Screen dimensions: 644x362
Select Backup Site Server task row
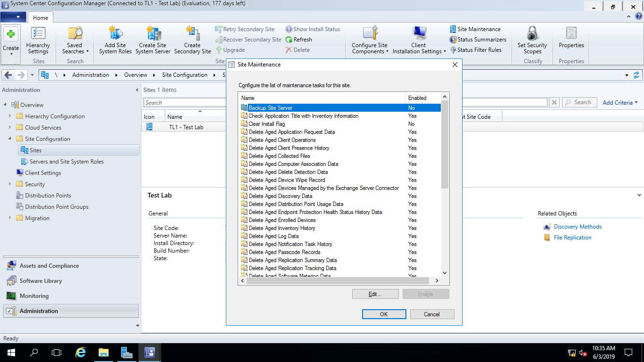point(340,108)
